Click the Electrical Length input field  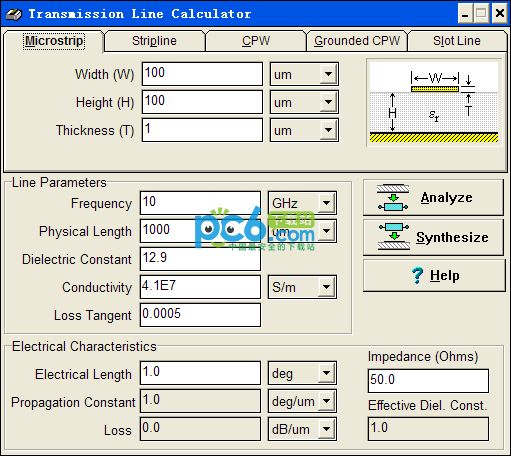(x=200, y=373)
